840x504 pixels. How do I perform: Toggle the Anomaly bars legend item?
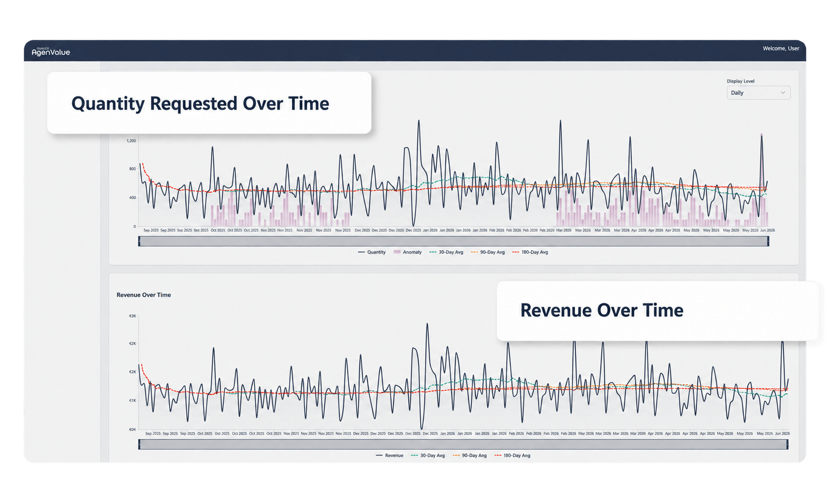(407, 252)
